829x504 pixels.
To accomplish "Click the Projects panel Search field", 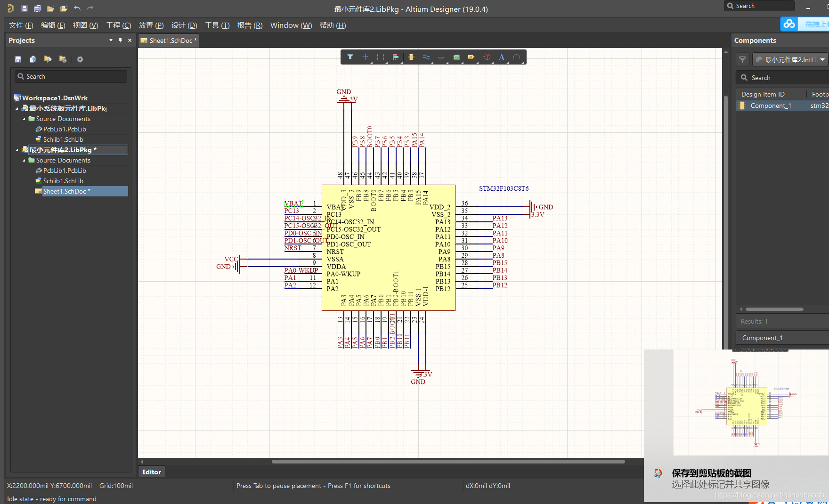I will (x=71, y=76).
